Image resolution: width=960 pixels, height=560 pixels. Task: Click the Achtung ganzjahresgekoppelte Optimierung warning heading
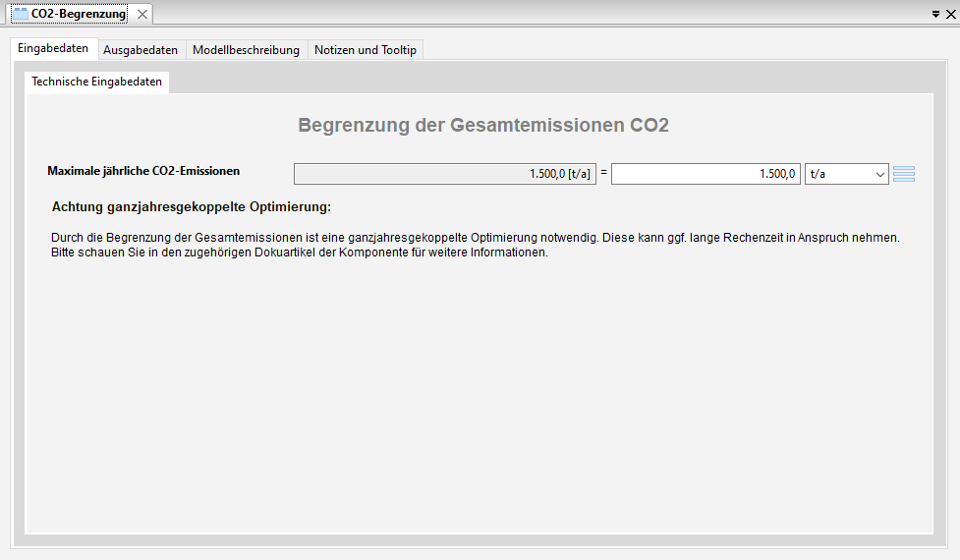click(x=192, y=207)
